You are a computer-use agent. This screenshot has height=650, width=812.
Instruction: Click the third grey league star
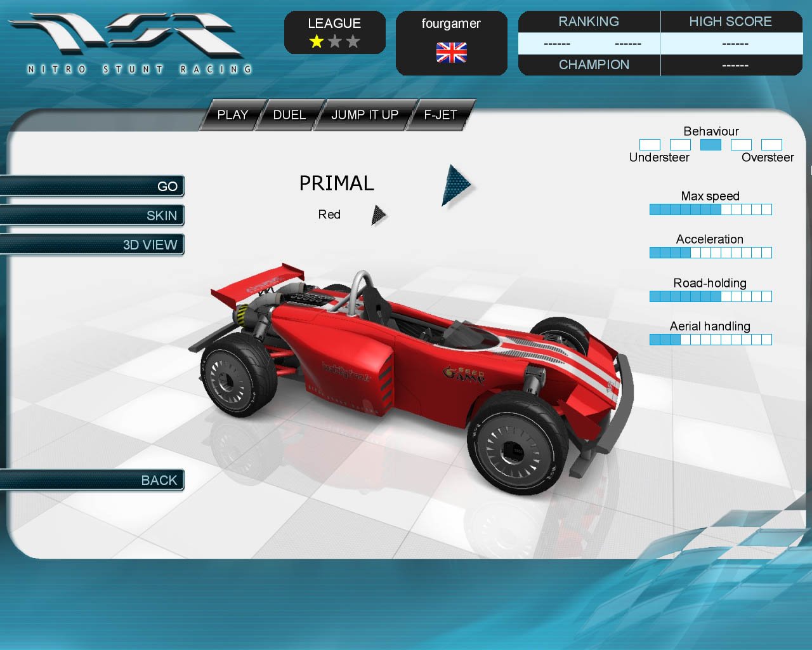pyautogui.click(x=353, y=42)
